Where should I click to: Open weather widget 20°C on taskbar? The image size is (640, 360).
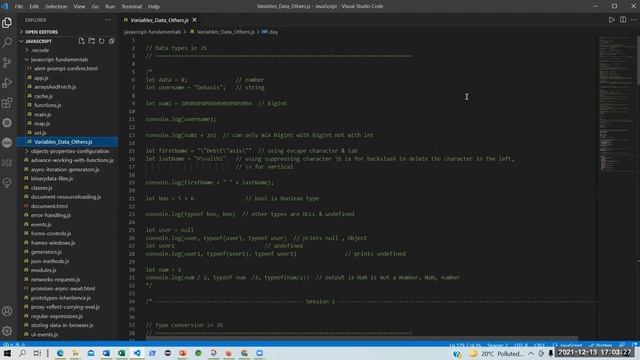(496, 353)
